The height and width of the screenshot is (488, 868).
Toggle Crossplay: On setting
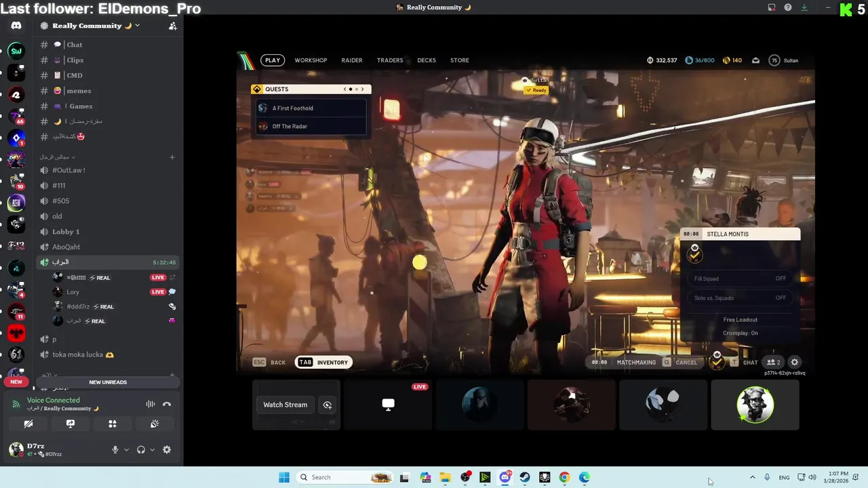pyautogui.click(x=741, y=333)
